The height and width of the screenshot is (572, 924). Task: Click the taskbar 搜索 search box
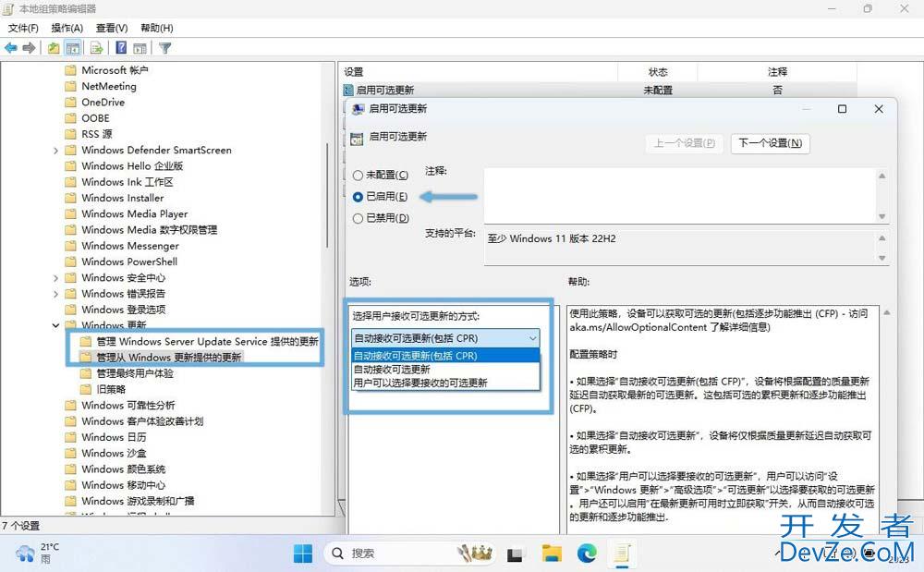(x=411, y=554)
